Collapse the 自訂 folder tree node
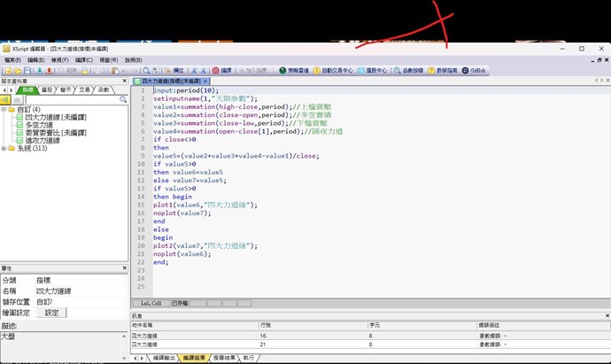 coord(5,109)
